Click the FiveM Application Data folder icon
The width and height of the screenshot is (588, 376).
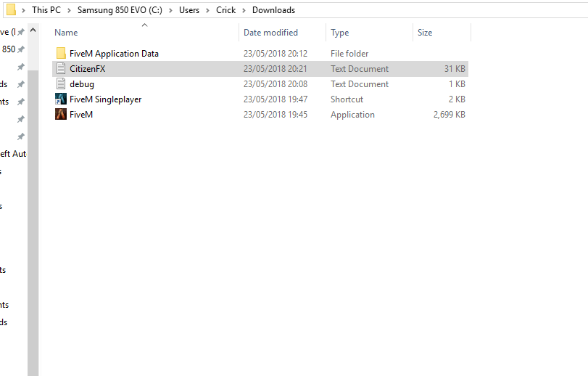click(x=61, y=53)
